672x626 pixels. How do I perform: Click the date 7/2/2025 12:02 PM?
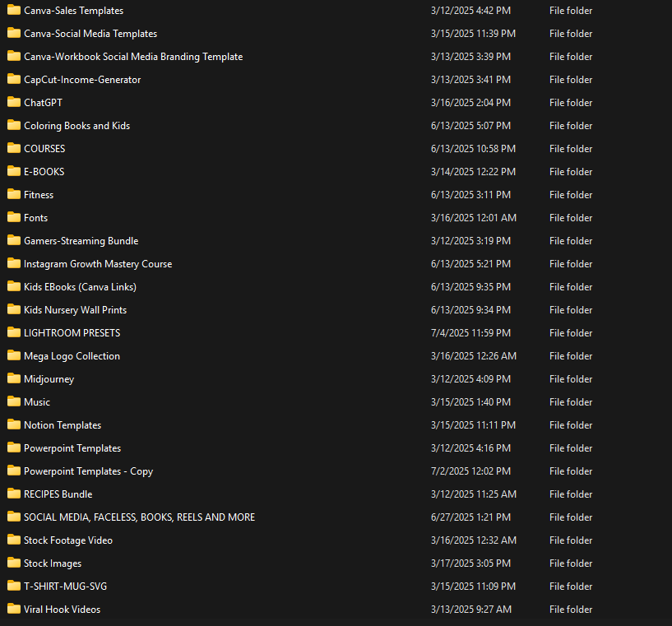point(470,471)
